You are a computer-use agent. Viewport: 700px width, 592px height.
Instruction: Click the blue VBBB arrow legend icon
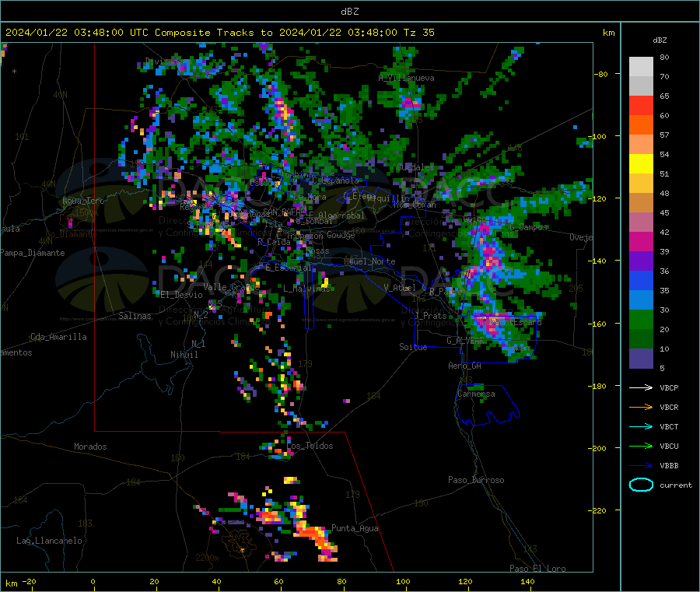pyautogui.click(x=641, y=466)
